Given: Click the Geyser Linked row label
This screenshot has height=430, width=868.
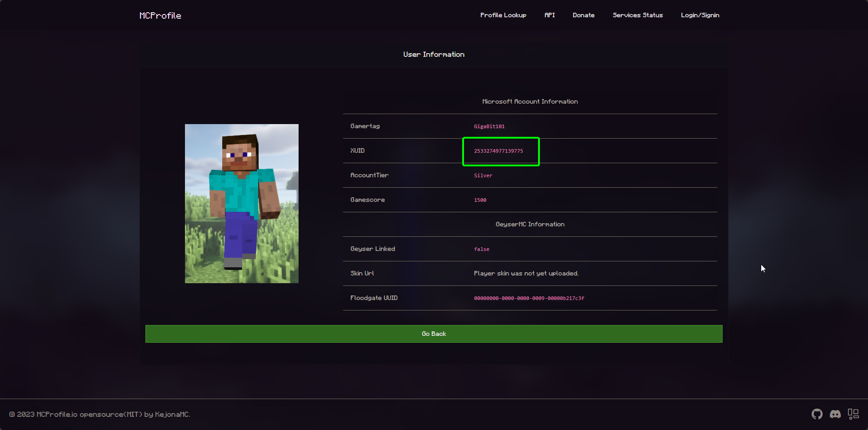Looking at the screenshot, I should click(373, 249).
